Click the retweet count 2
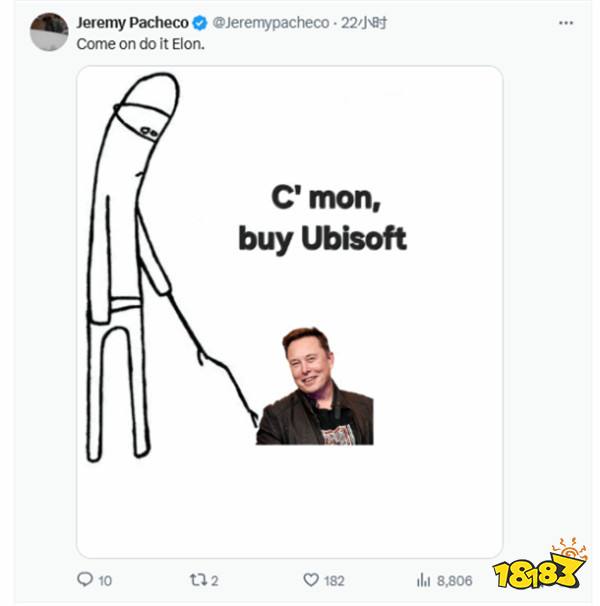This screenshot has width=600, height=606. pyautogui.click(x=215, y=580)
